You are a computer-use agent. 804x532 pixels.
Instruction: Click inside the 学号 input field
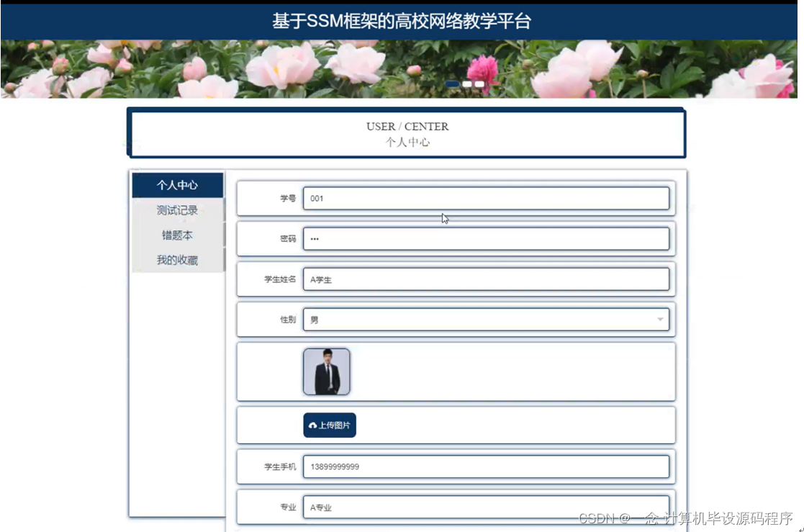tap(487, 199)
